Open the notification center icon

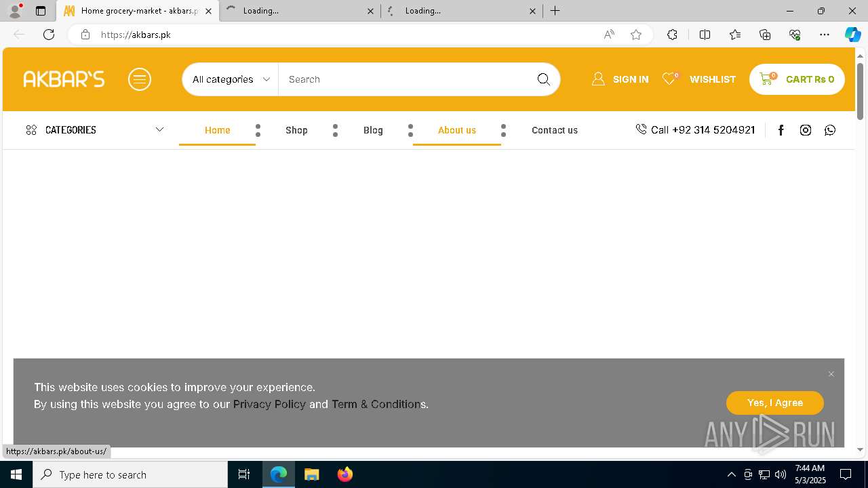pyautogui.click(x=846, y=474)
